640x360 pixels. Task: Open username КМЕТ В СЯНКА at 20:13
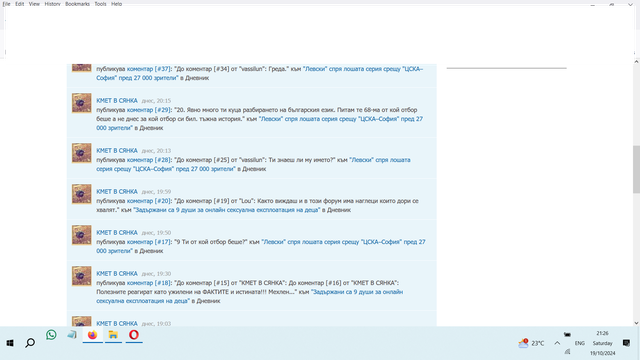tap(117, 151)
